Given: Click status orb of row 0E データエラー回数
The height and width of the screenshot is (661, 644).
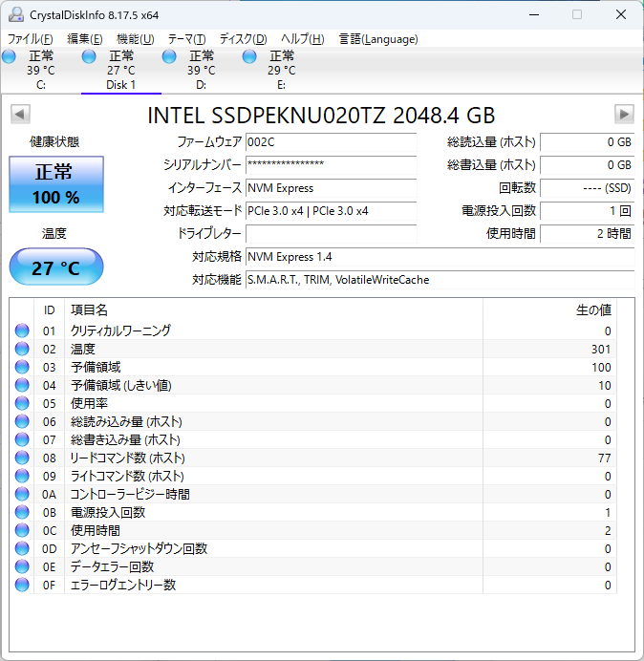Looking at the screenshot, I should [x=22, y=566].
